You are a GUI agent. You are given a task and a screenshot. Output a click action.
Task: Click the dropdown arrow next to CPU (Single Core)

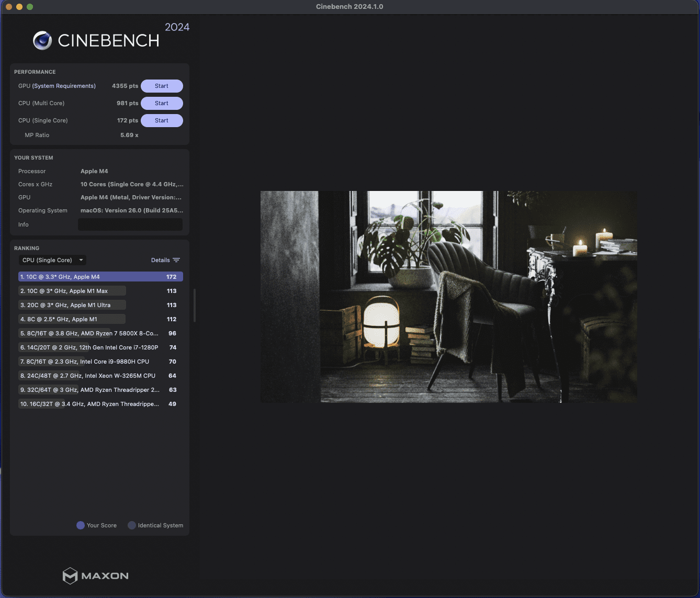point(81,260)
